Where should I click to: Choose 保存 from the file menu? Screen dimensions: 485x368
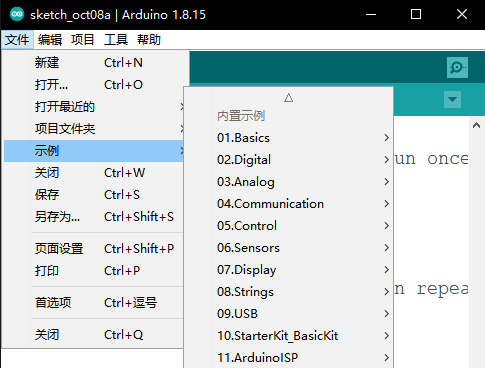click(x=94, y=195)
